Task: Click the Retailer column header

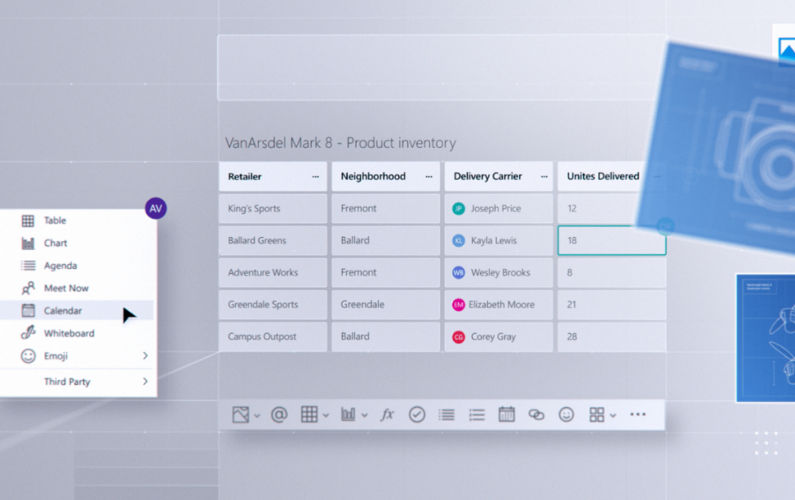Action: pyautogui.click(x=273, y=176)
